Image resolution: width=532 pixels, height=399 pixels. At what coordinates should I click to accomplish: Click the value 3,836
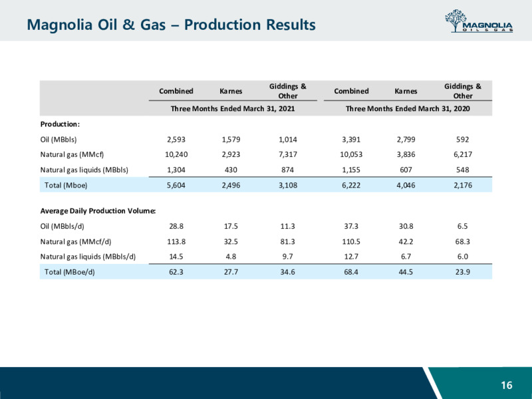coord(406,155)
